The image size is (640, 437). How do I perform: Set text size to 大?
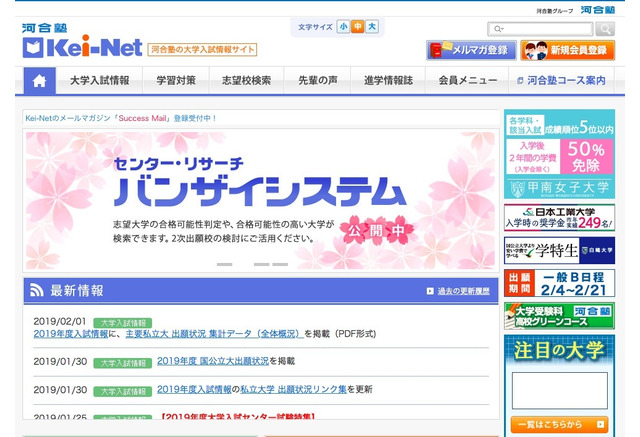(x=372, y=27)
